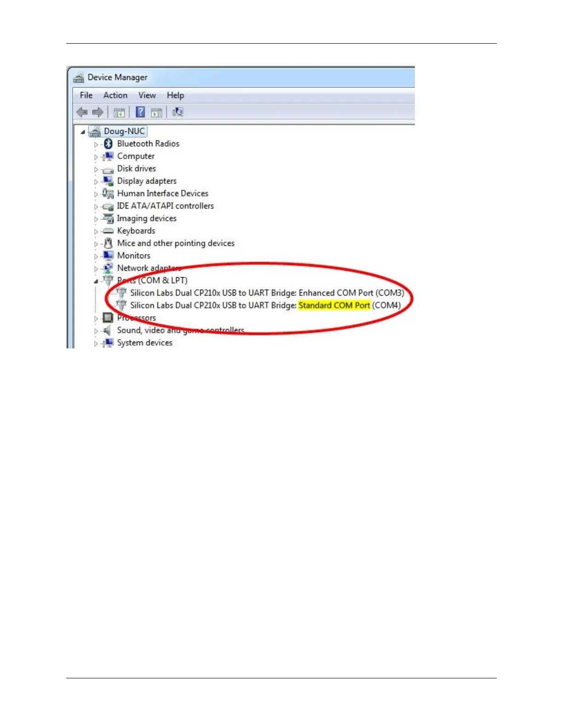Image resolution: width=563 pixels, height=728 pixels.
Task: Expand the IDE ATA/ATAPI controllers arrow
Action: pos(96,207)
